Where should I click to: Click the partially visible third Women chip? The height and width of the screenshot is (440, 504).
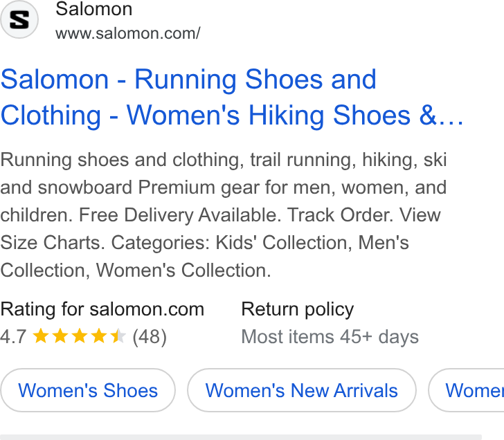pyautogui.click(x=467, y=390)
